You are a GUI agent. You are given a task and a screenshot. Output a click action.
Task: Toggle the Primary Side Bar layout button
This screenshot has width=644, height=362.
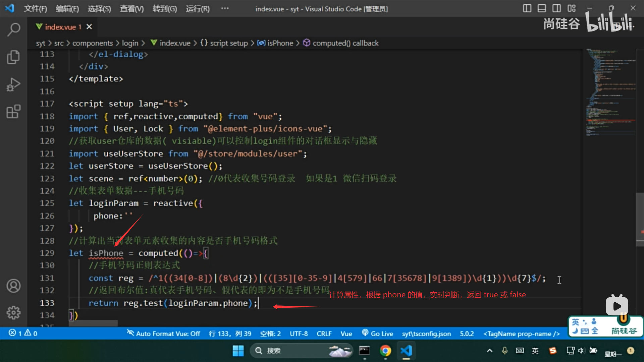pyautogui.click(x=527, y=8)
